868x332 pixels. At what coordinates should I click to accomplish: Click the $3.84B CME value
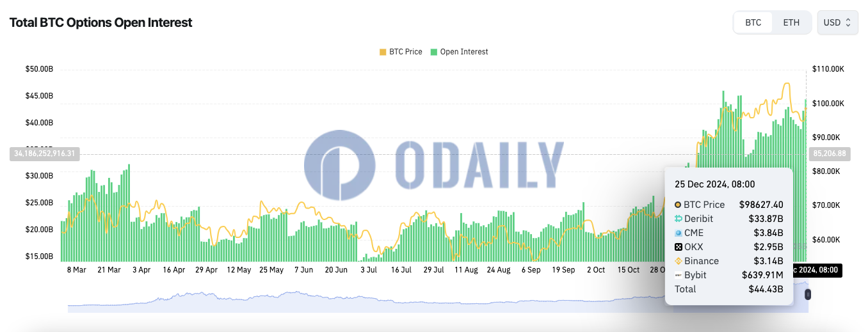tap(769, 233)
